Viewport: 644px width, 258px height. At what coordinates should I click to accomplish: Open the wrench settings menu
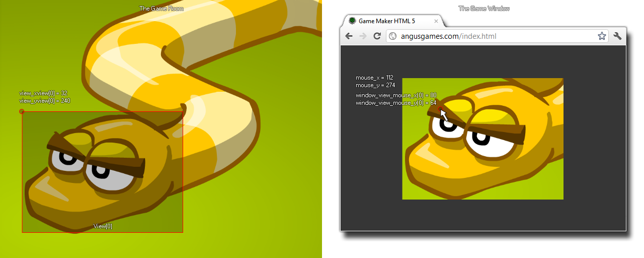coord(617,36)
